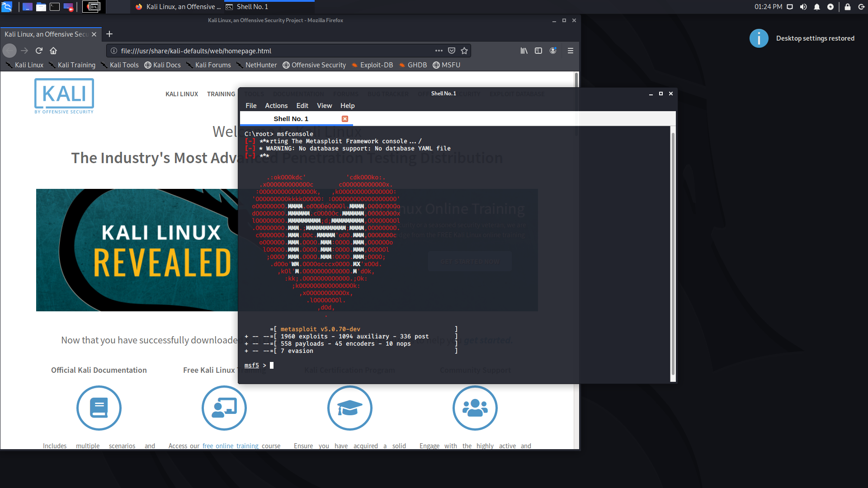
Task: Open the sidebar toggle icon in Firefox toolbar
Action: [x=538, y=51]
